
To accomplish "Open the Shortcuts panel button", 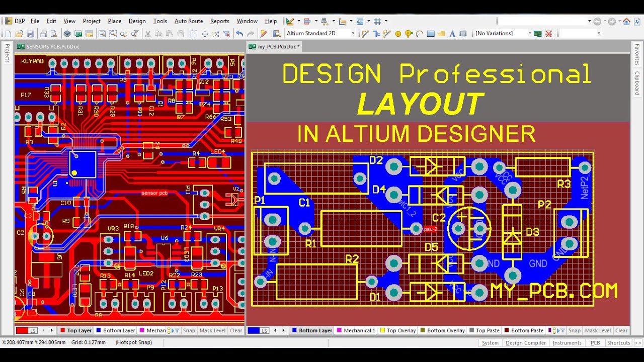I will point(618,343).
